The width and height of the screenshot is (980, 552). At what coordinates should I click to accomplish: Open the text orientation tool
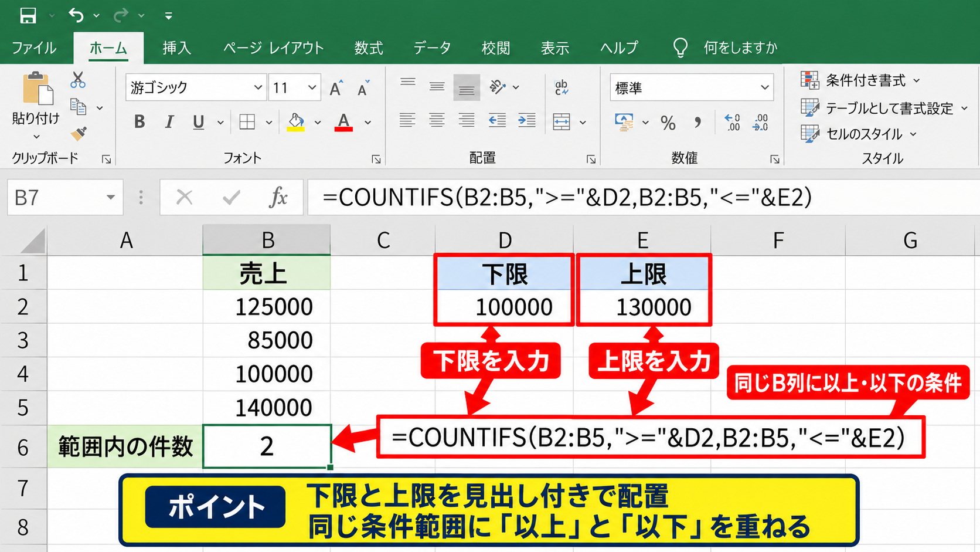498,87
